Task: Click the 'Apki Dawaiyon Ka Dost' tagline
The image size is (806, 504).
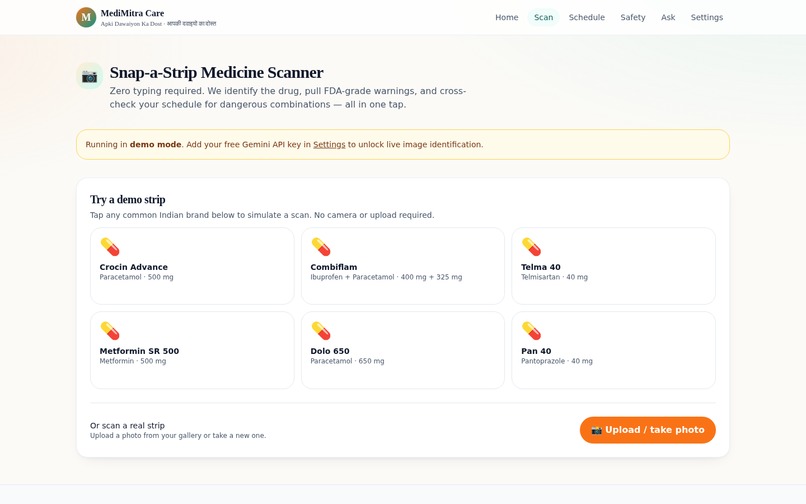Action: point(131,24)
